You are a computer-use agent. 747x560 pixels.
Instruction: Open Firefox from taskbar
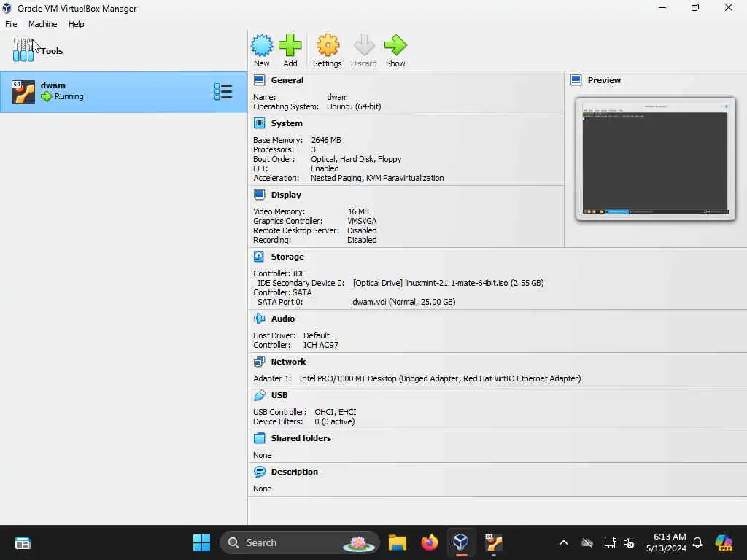pyautogui.click(x=429, y=542)
